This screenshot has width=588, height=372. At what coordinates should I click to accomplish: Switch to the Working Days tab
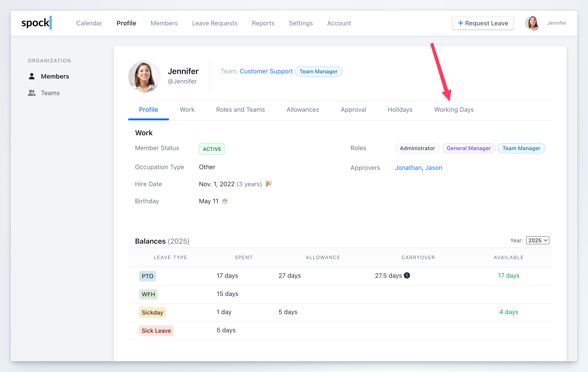454,110
